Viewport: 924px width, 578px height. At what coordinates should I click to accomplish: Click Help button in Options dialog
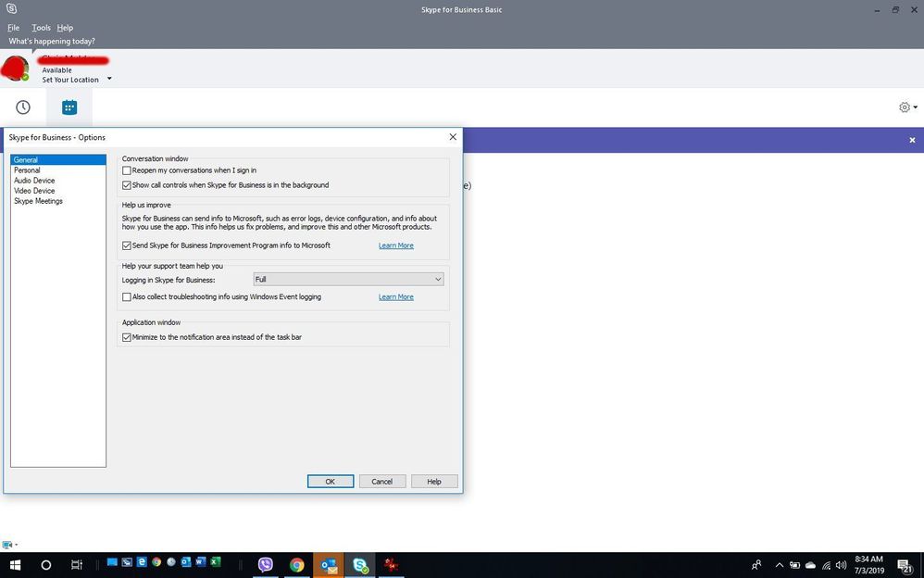click(x=434, y=482)
